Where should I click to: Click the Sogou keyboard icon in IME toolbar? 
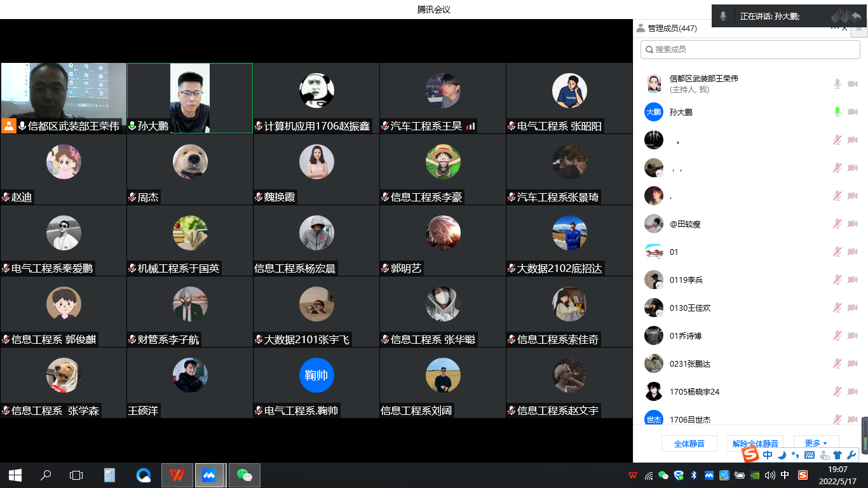pos(809,455)
